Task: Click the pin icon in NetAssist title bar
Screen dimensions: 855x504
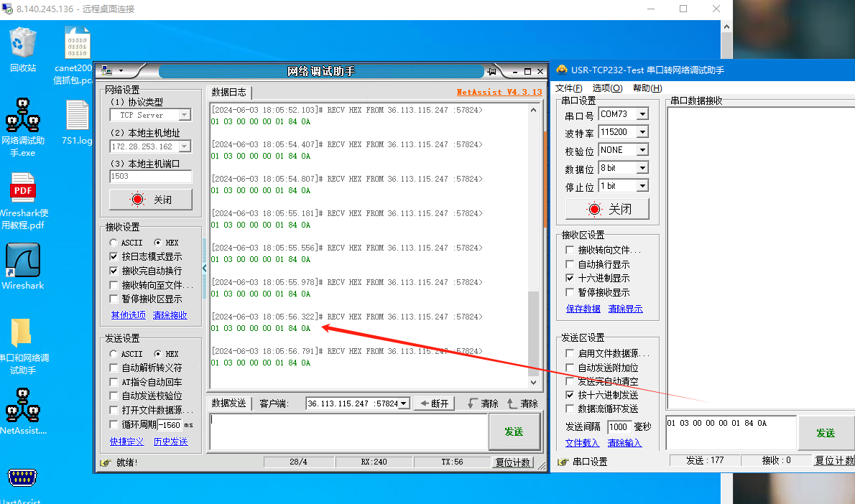Action: (x=492, y=71)
